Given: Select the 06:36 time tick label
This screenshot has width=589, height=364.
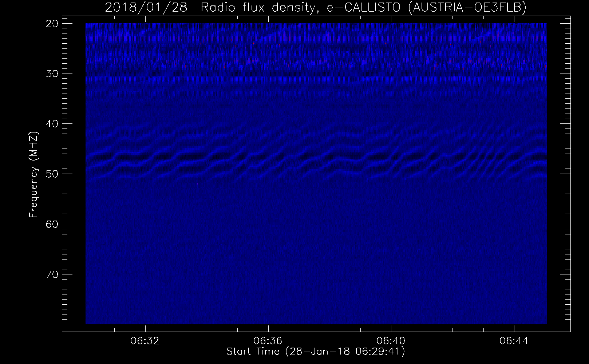Looking at the screenshot, I should click(x=268, y=341).
